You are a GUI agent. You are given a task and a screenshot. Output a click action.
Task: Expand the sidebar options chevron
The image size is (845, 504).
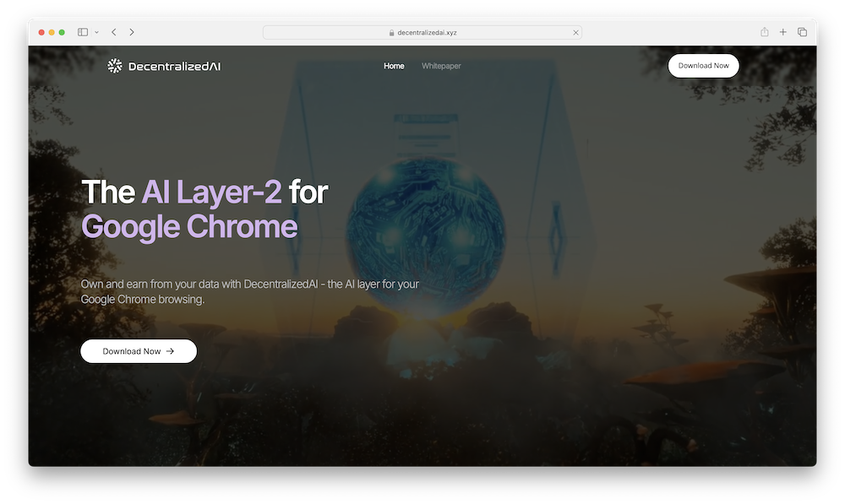(x=96, y=32)
